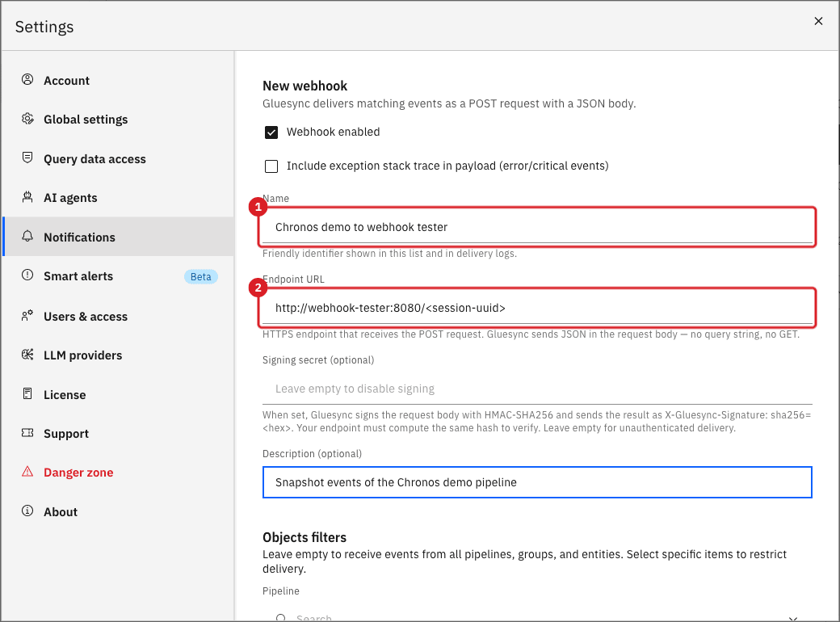
Task: Click the Name input field
Action: [537, 227]
